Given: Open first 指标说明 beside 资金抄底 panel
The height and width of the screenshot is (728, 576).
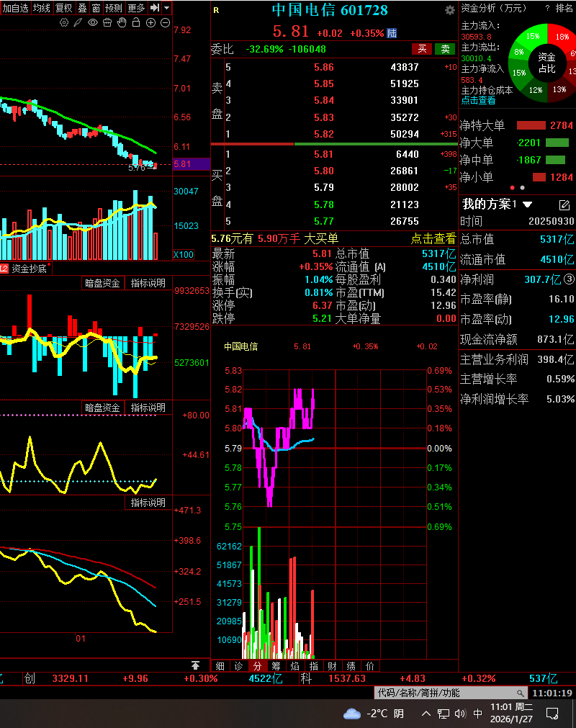Looking at the screenshot, I should pos(148,283).
